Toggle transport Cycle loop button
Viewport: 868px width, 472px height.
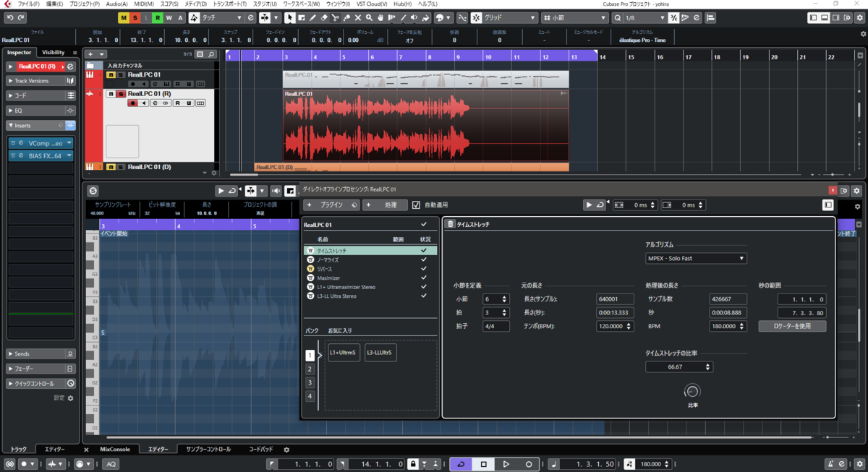click(461, 464)
